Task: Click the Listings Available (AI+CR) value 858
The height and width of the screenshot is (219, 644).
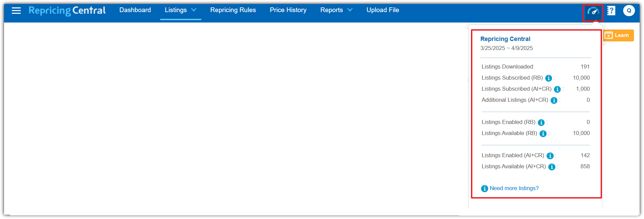Action: pos(585,167)
